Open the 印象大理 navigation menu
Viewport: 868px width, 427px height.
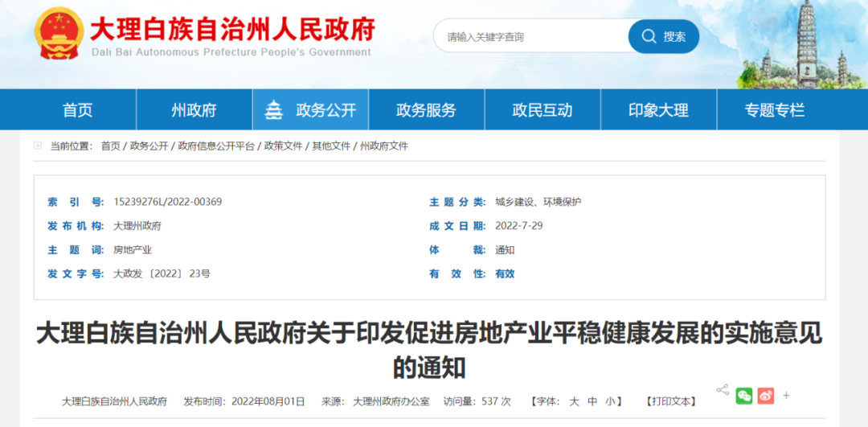[x=658, y=110]
